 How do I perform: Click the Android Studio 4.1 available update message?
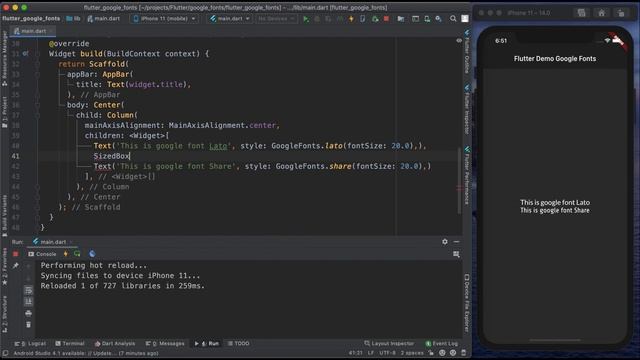click(86, 353)
